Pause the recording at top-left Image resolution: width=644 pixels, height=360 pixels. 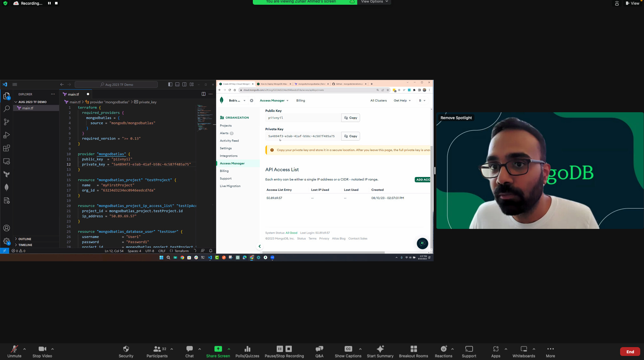[x=49, y=3]
